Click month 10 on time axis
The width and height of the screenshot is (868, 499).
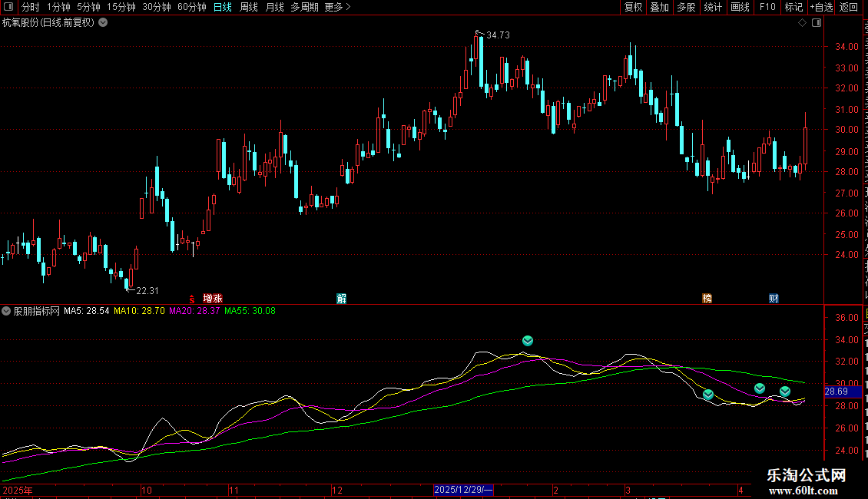[146, 490]
